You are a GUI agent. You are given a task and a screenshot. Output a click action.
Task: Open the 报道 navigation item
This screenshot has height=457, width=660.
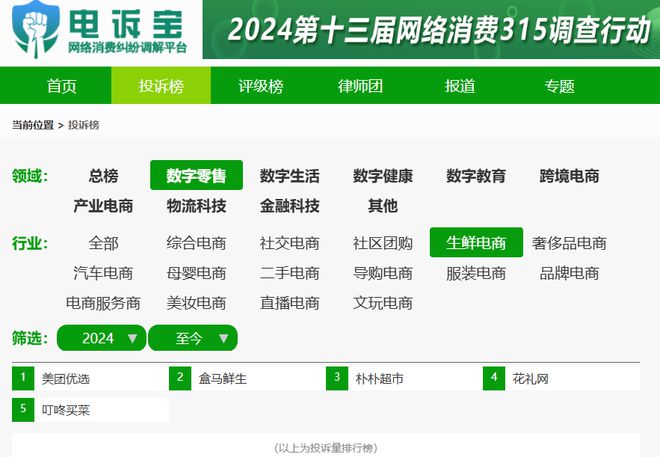pyautogui.click(x=460, y=86)
